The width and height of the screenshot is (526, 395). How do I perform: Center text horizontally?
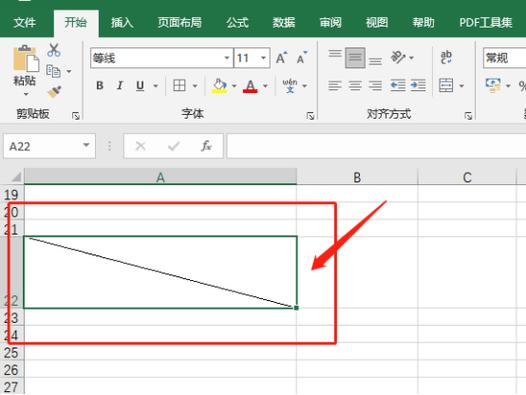[355, 86]
